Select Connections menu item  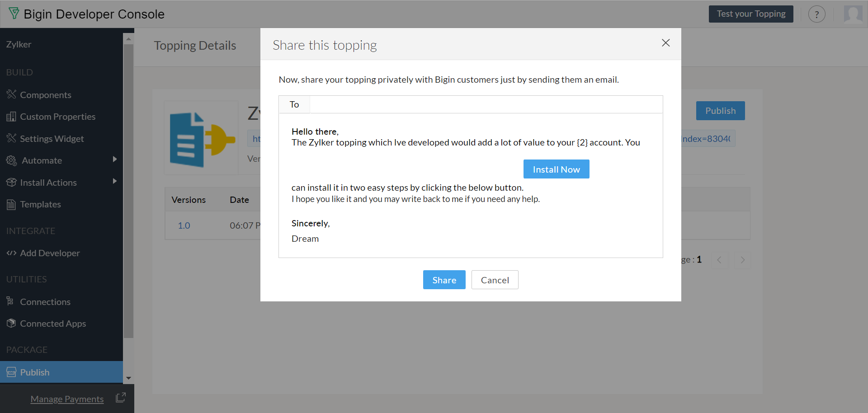tap(45, 302)
